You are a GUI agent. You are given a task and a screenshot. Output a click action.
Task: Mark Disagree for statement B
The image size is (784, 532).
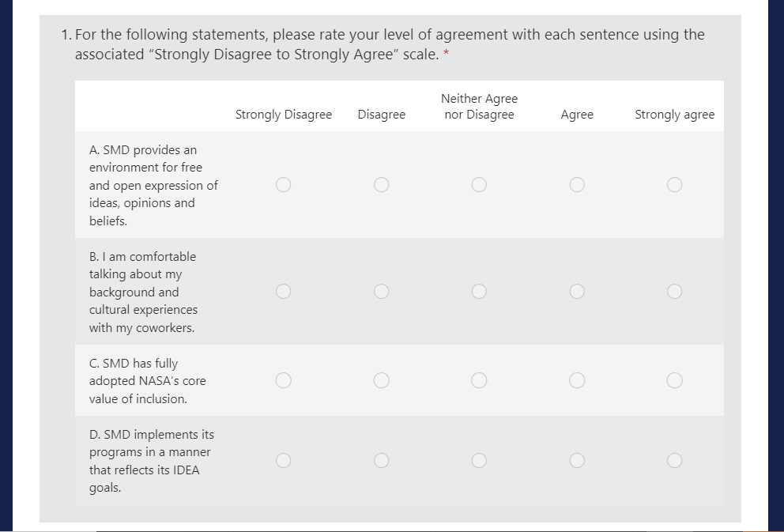click(382, 292)
